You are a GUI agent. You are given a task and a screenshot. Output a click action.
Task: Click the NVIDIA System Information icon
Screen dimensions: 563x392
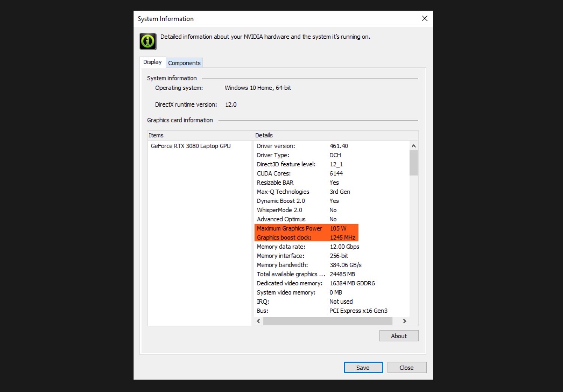pos(148,41)
